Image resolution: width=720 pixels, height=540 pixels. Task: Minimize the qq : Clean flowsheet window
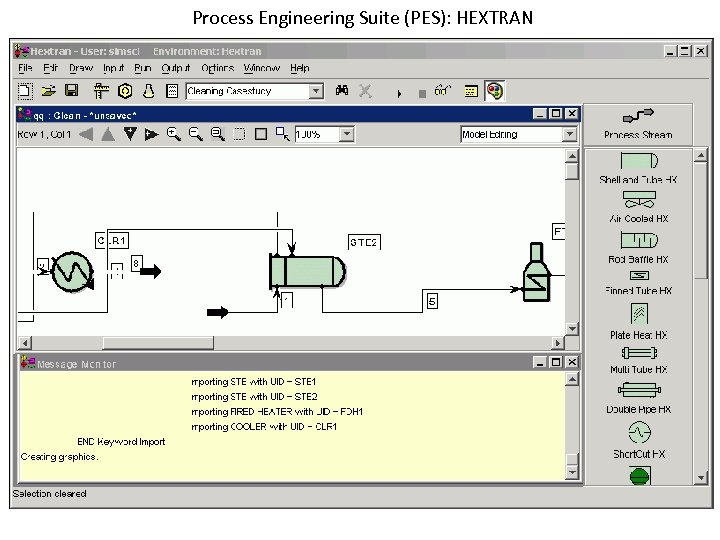pyautogui.click(x=540, y=113)
